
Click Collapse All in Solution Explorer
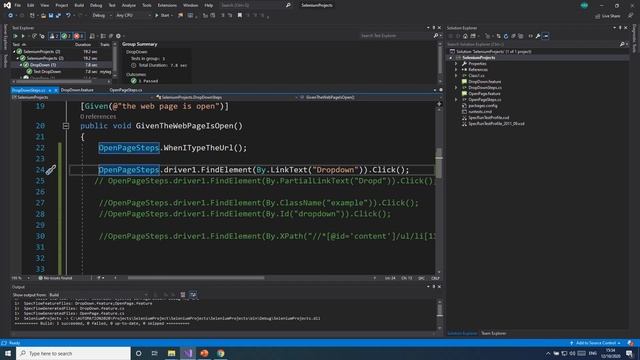[513, 36]
